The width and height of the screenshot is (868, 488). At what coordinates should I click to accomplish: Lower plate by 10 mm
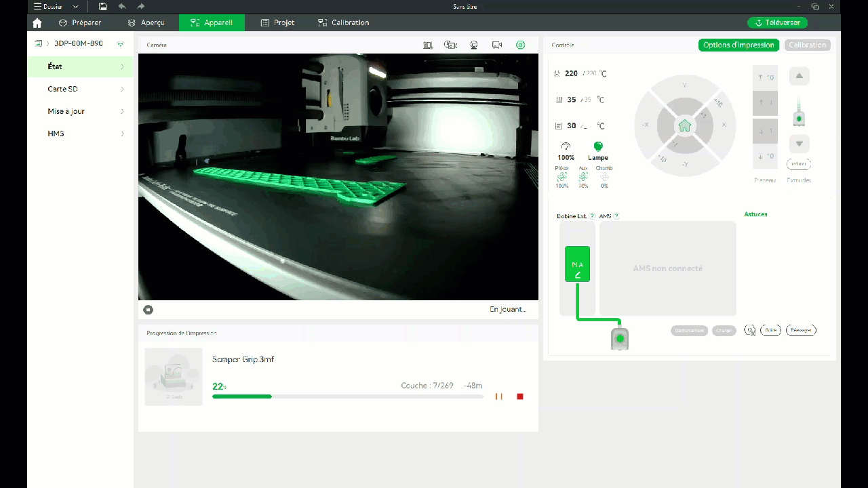coord(765,157)
